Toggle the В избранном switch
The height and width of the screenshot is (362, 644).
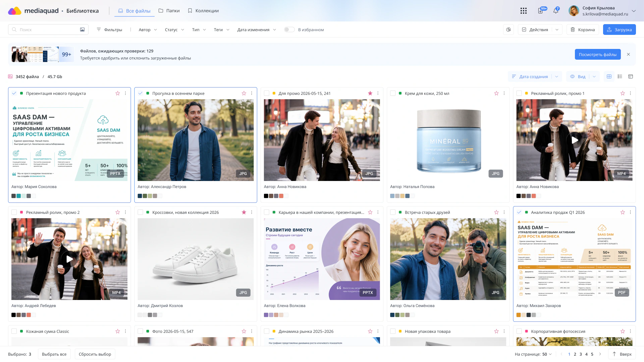coord(289,29)
